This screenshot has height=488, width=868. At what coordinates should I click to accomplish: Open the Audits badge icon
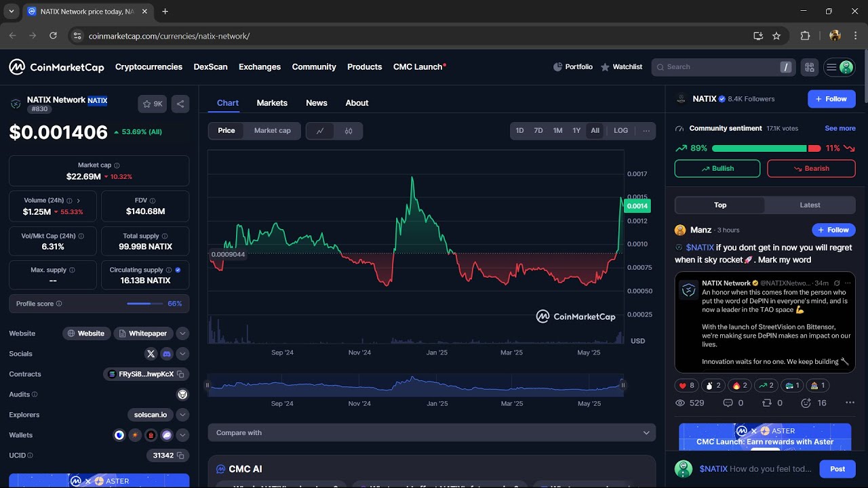click(x=182, y=394)
